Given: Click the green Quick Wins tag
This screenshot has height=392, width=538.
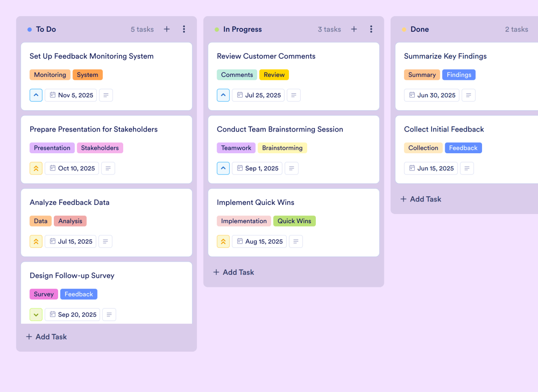Looking at the screenshot, I should pyautogui.click(x=294, y=221).
